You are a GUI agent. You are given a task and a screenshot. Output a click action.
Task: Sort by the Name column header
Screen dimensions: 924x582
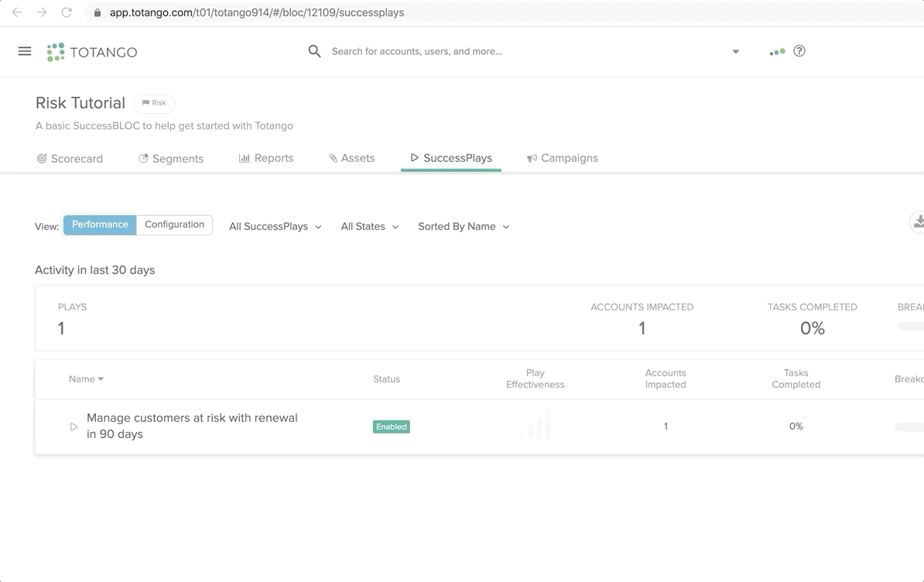coord(86,378)
